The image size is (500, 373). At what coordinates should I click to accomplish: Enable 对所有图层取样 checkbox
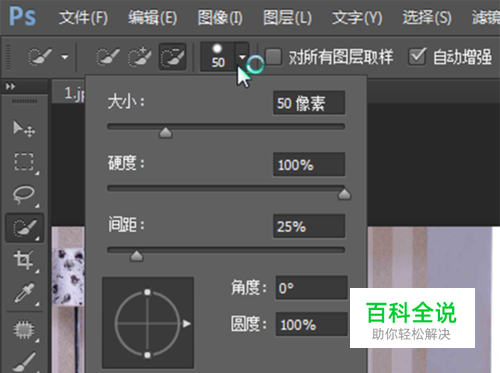[x=273, y=56]
